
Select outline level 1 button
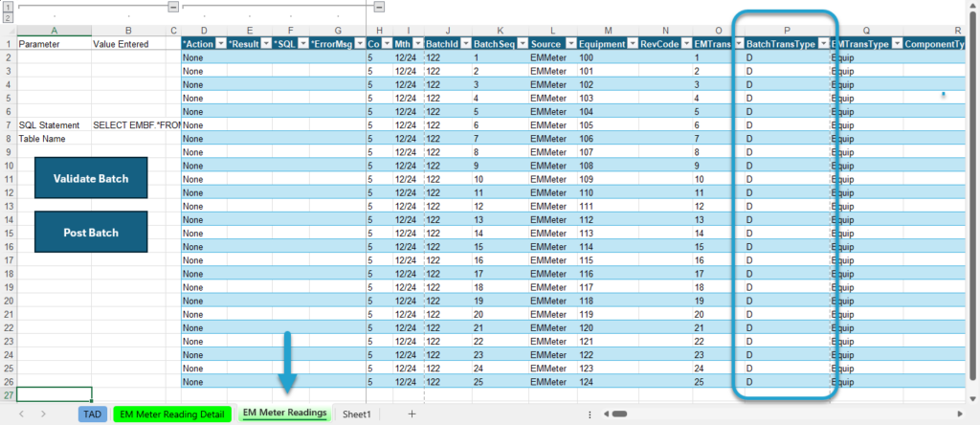(8, 7)
